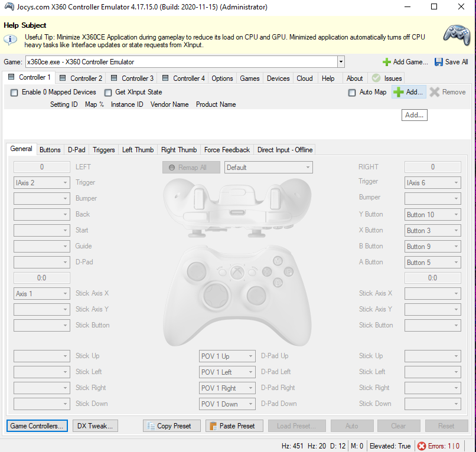Open the Games tab
The height and width of the screenshot is (452, 476).
point(250,78)
